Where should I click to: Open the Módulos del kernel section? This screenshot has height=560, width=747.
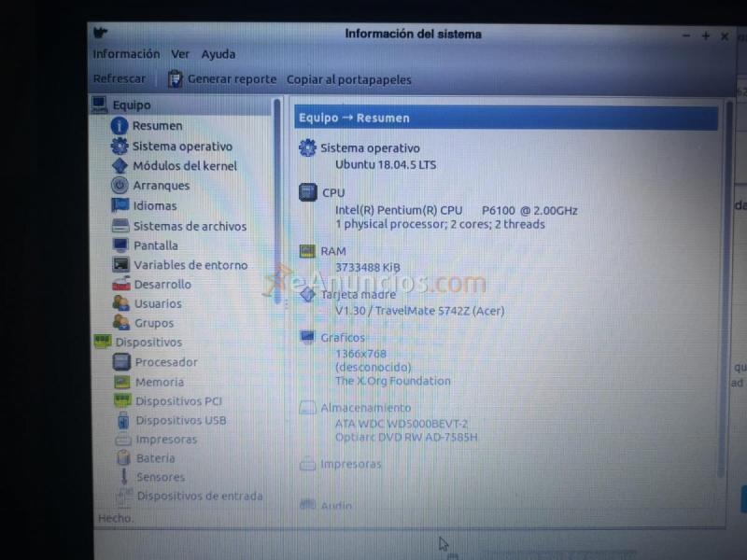tap(120, 166)
